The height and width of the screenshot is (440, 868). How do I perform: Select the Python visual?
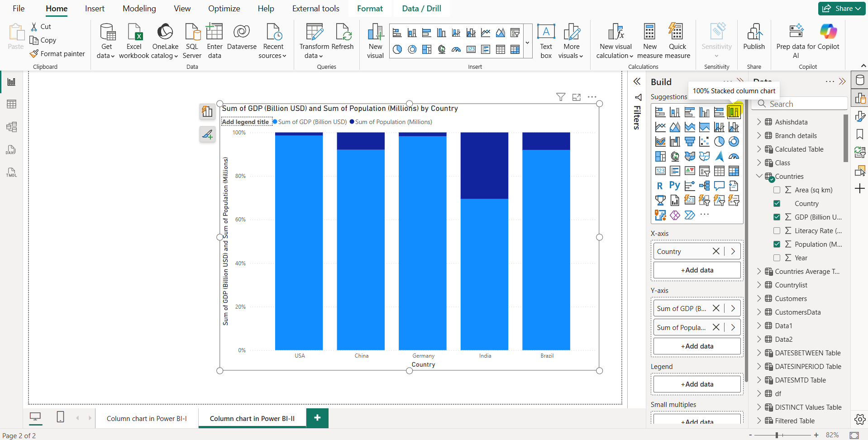pos(675,186)
